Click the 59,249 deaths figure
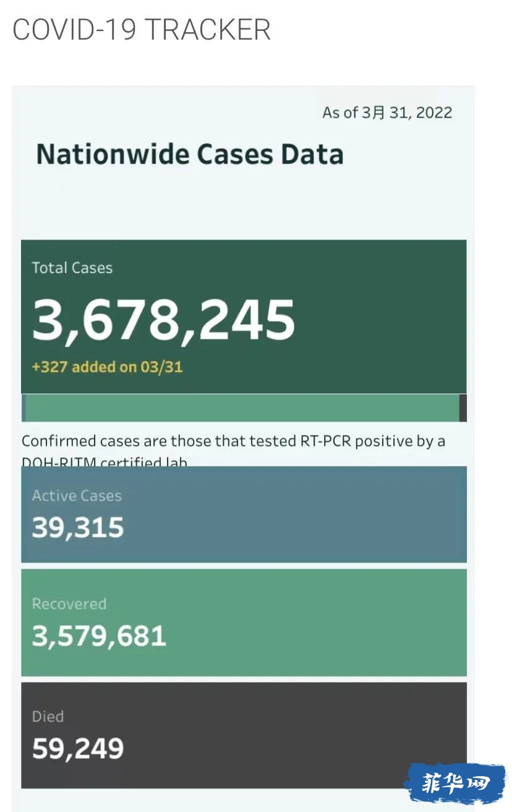The image size is (512, 812). click(78, 749)
